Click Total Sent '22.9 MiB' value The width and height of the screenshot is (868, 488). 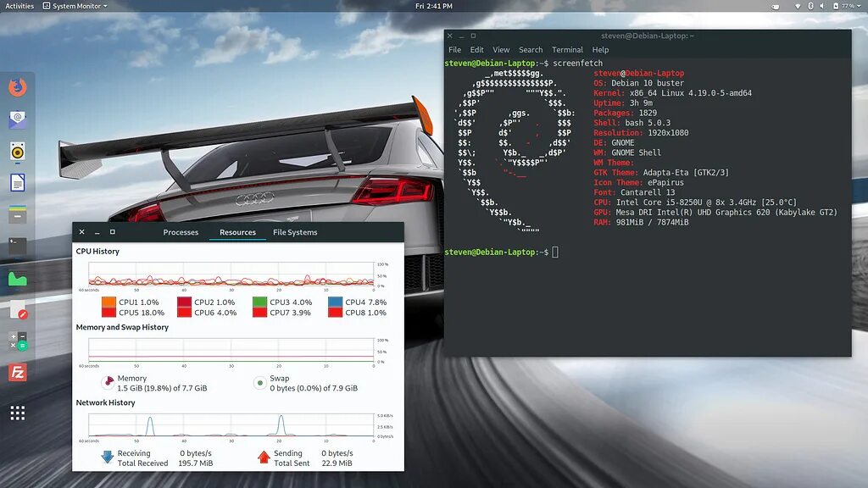337,463
